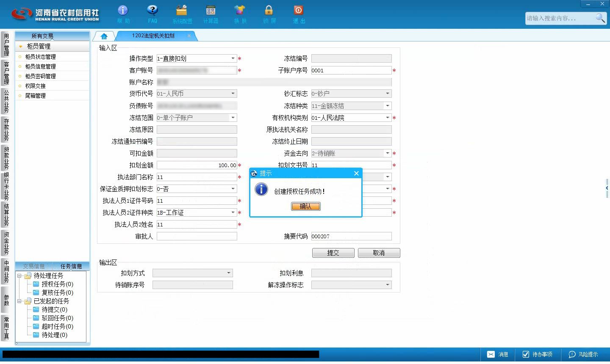Exit via the 退出 icon
The image size is (610, 364).
click(299, 14)
